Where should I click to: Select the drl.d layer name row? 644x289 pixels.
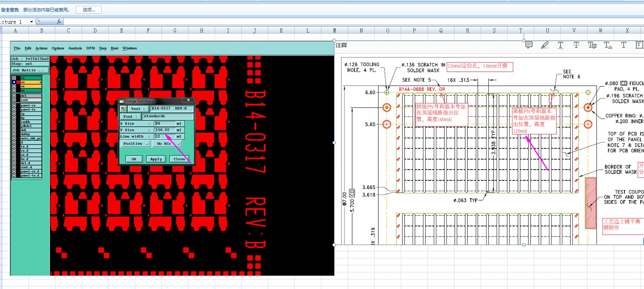(x=31, y=163)
